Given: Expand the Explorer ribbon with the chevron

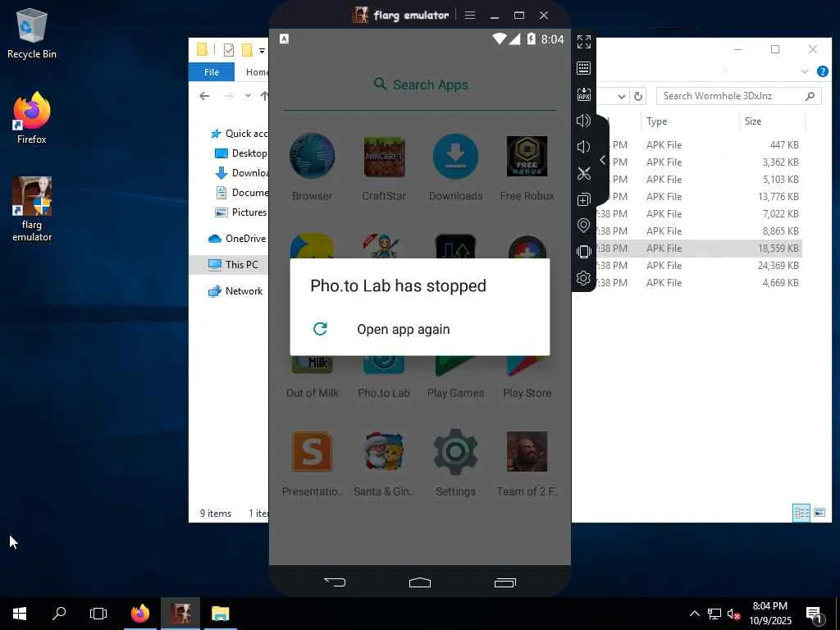Looking at the screenshot, I should coord(804,71).
